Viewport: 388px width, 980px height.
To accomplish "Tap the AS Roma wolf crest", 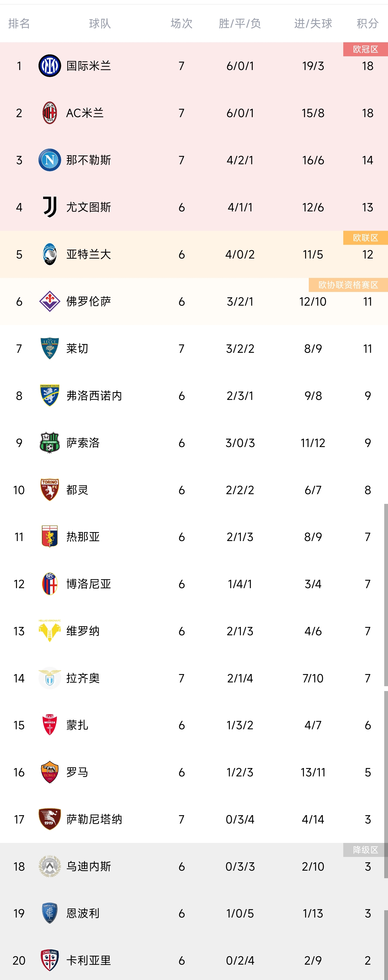I will [50, 772].
